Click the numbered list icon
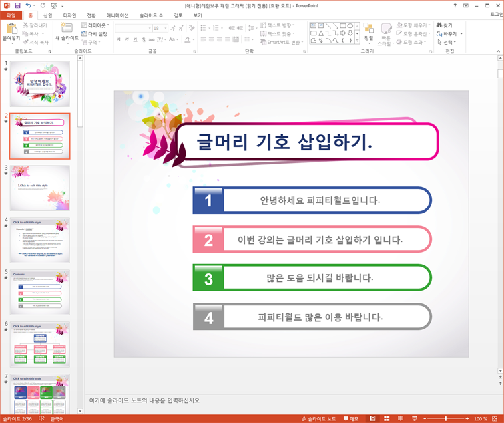The height and width of the screenshot is (423, 504). tap(216, 28)
